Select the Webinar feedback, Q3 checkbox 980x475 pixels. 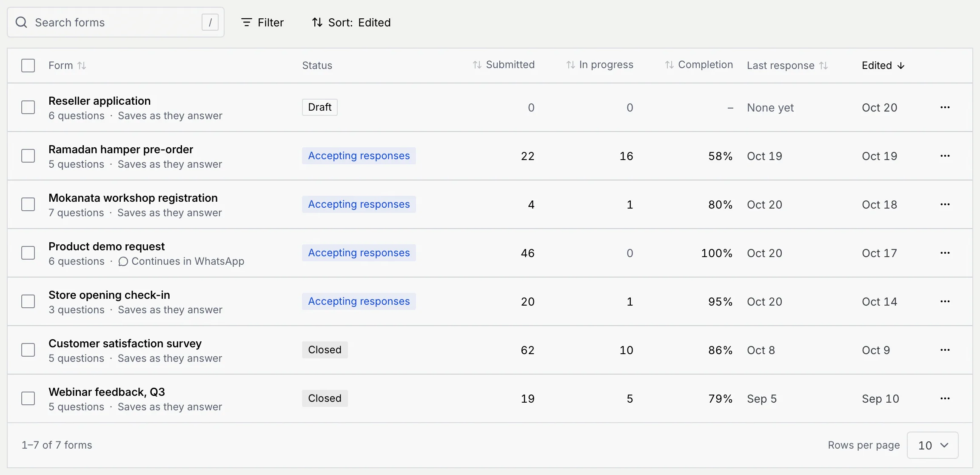tap(28, 398)
